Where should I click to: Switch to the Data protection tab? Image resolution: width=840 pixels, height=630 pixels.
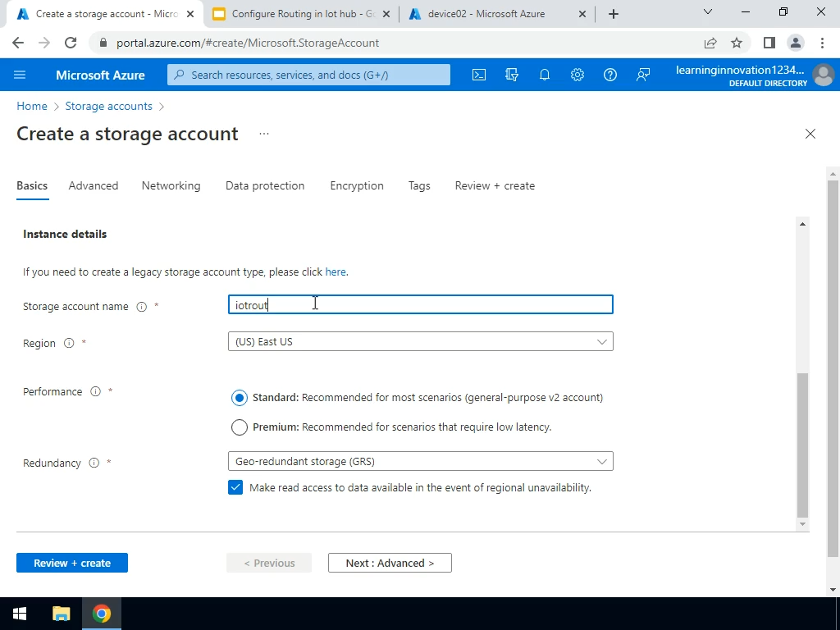(x=265, y=186)
